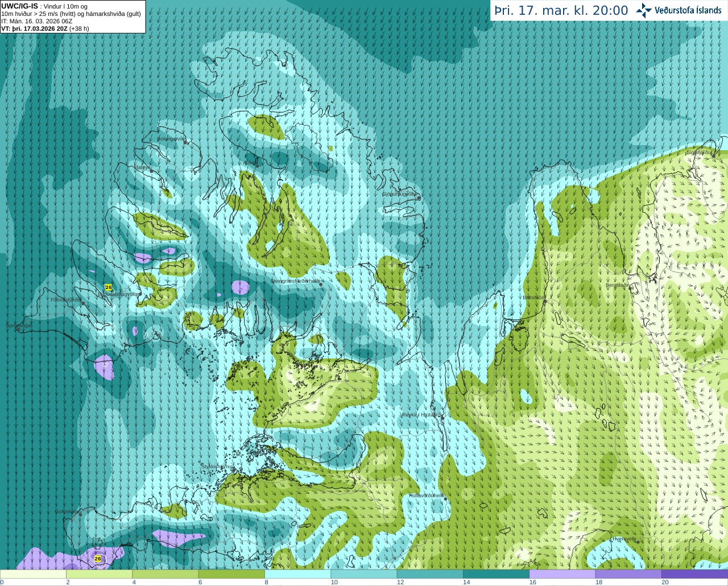Click the Siglufjörður station label
The image size is (728, 586).
[x=699, y=152]
